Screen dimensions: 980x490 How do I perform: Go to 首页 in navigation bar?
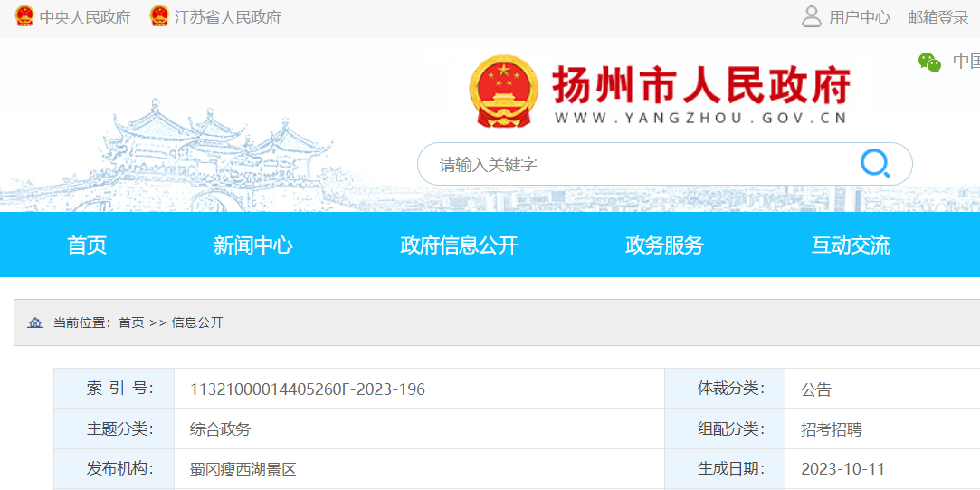coord(87,245)
